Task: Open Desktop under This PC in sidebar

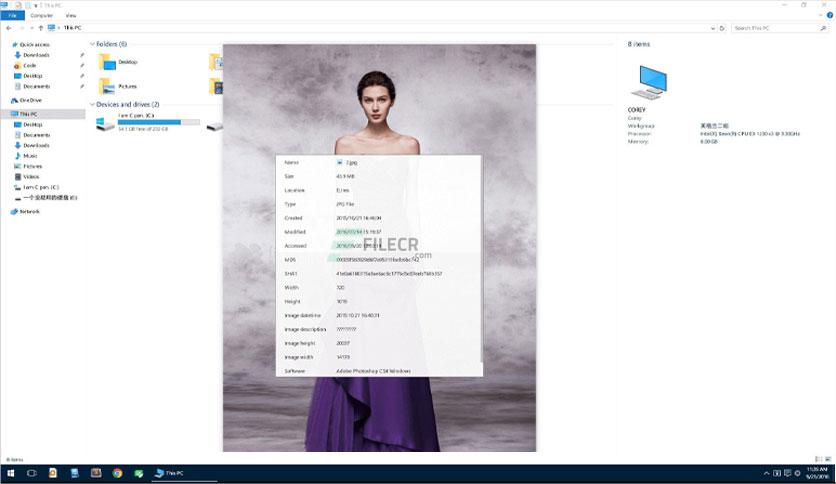Action: pyautogui.click(x=29, y=125)
